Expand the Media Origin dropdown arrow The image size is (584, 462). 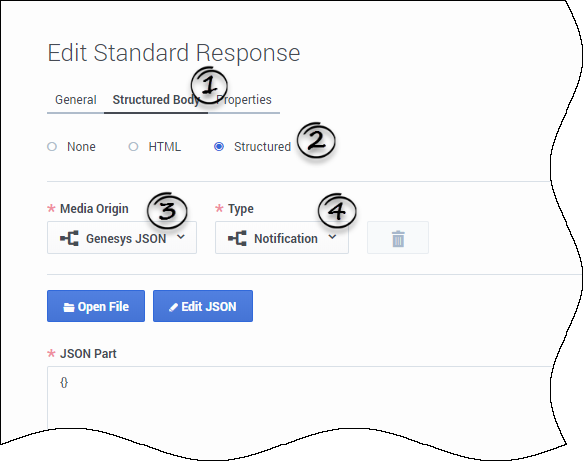[181, 237]
